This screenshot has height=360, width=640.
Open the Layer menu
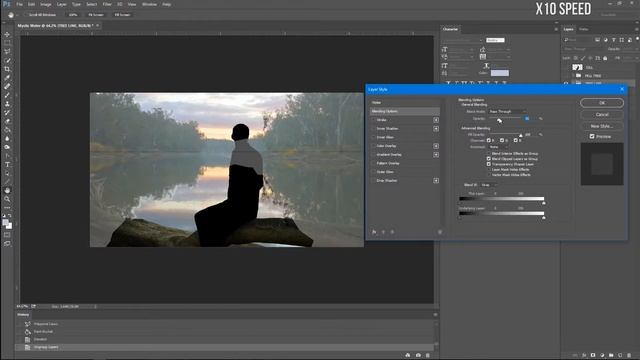tap(61, 4)
